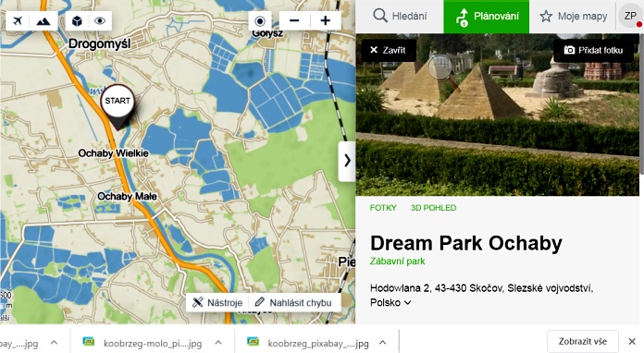This screenshot has height=353, width=644.
Task: Center map on my location
Action: 260,21
